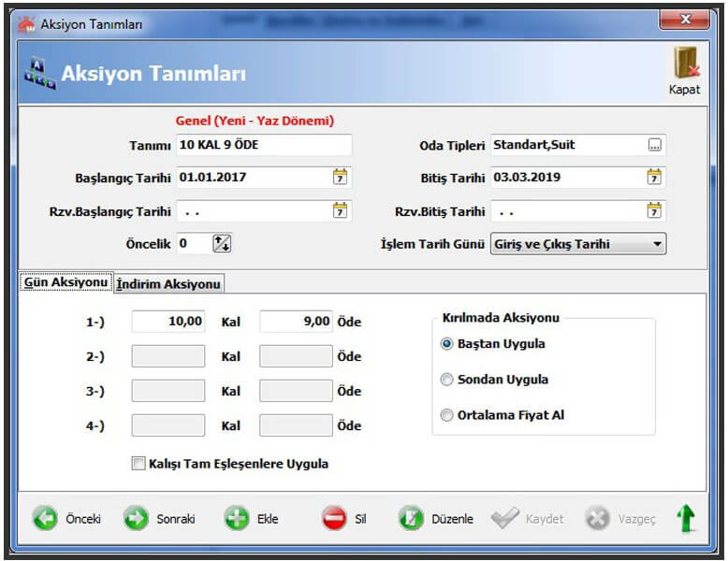Click row 3 Kal field
728x561 pixels.
[168, 391]
